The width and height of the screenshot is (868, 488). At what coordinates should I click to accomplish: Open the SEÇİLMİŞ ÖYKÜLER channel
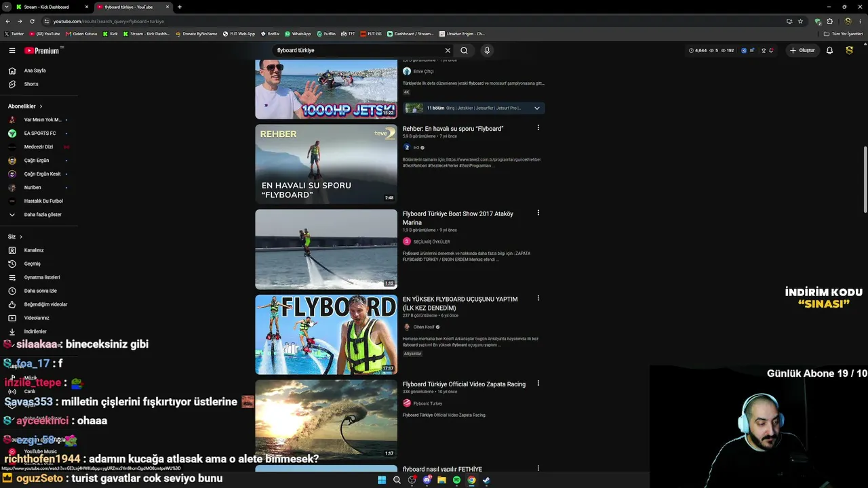[431, 242]
